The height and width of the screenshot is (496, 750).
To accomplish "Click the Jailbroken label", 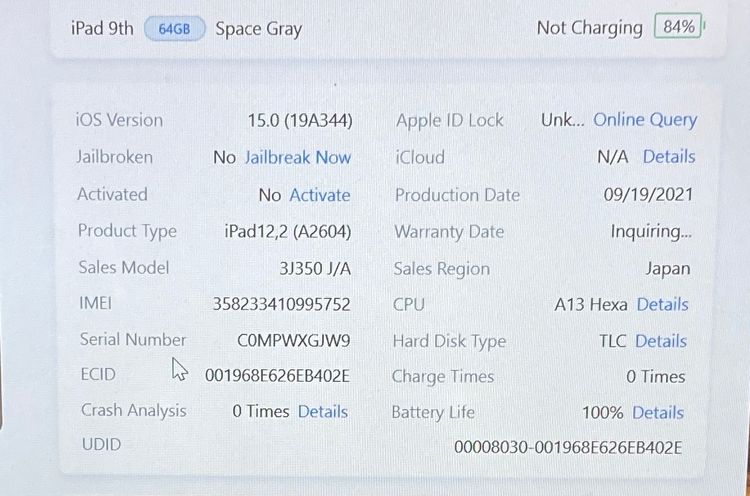I will (x=115, y=157).
